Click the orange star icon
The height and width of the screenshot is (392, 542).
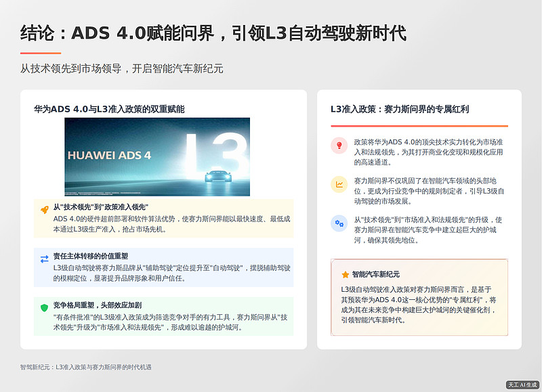[x=345, y=275]
